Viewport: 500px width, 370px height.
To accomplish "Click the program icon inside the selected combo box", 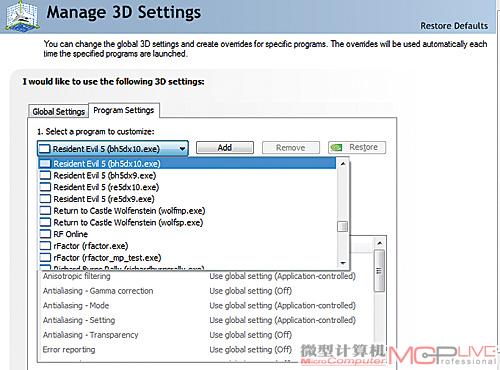I will [44, 149].
